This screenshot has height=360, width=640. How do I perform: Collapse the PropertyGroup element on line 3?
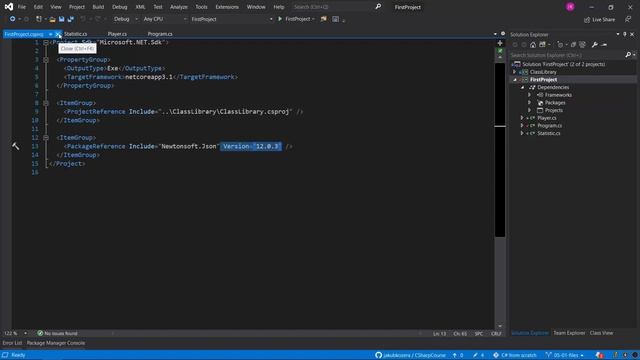coord(46,60)
